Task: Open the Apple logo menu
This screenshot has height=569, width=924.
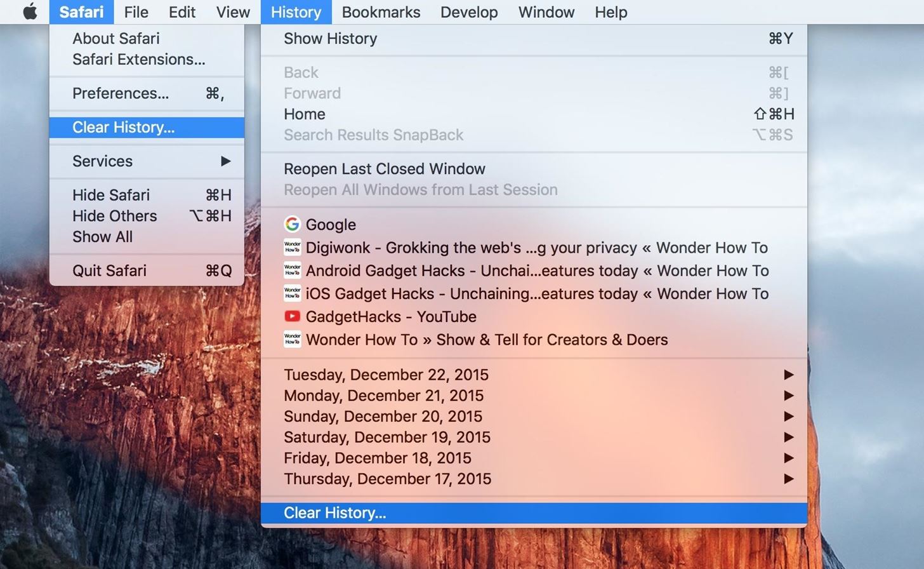Action: pos(30,12)
